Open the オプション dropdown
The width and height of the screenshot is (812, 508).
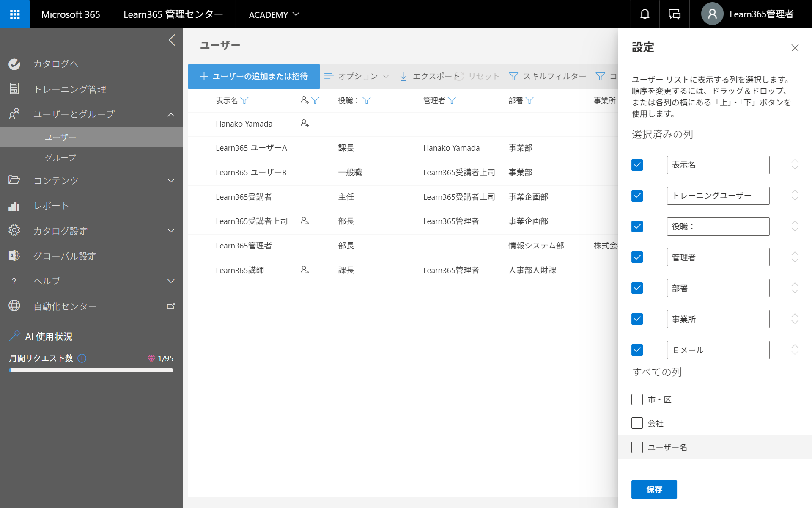357,76
